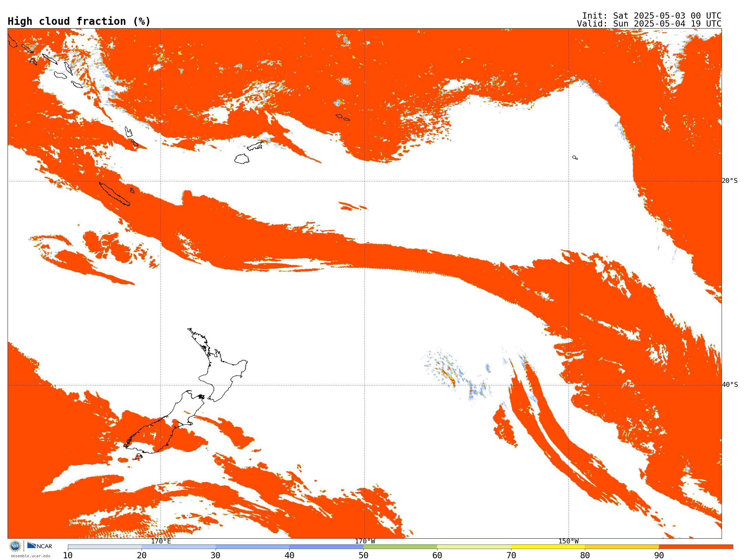Click the 50-60 green colorbar segment
744x560 pixels.
[x=400, y=547]
